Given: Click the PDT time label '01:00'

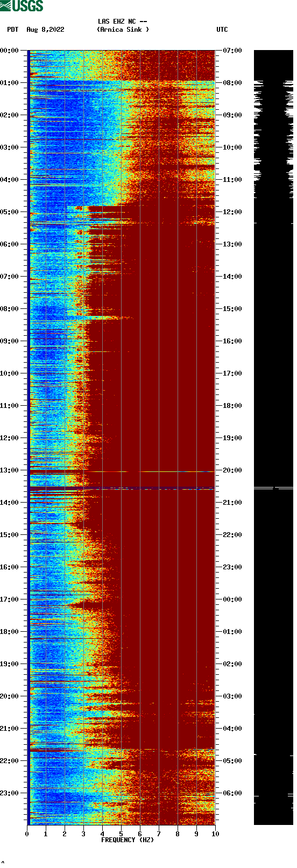Looking at the screenshot, I should click(x=10, y=83).
